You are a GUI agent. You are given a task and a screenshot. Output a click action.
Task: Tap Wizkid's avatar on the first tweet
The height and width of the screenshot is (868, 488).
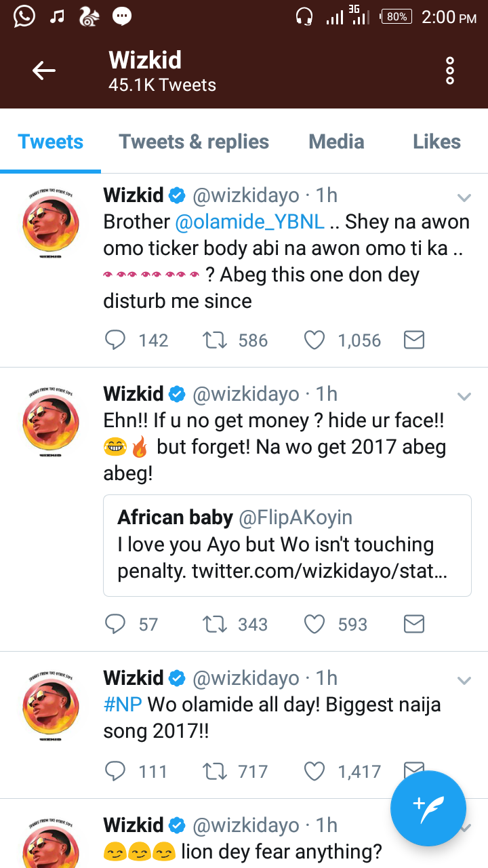tap(51, 225)
